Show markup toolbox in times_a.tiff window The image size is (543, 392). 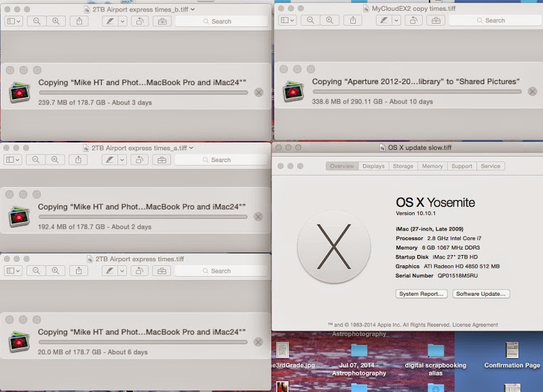(x=162, y=159)
